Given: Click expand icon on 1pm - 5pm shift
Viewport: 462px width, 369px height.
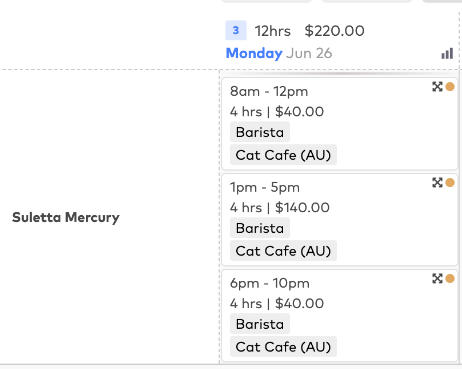Looking at the screenshot, I should click(x=437, y=183).
